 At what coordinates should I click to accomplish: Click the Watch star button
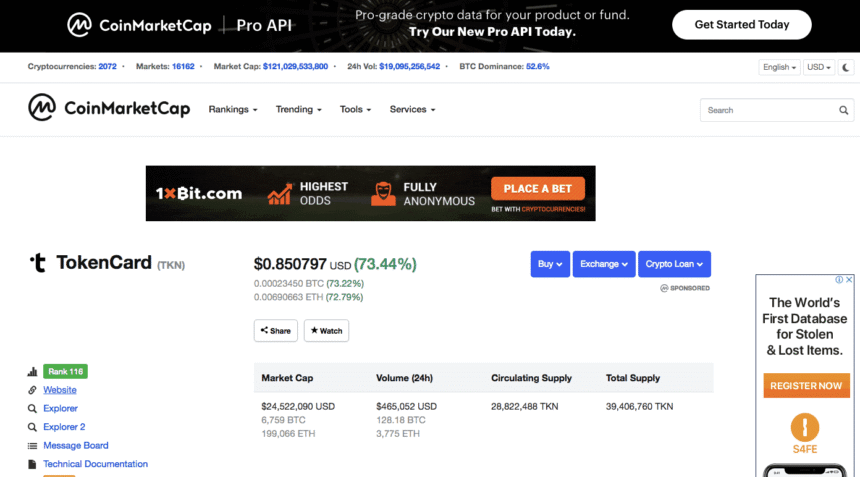(x=326, y=331)
